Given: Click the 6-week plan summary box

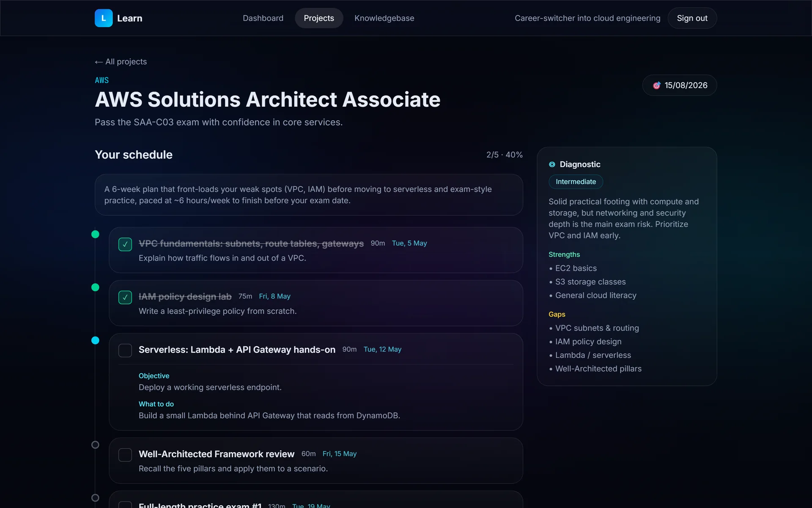Looking at the screenshot, I should tap(309, 195).
